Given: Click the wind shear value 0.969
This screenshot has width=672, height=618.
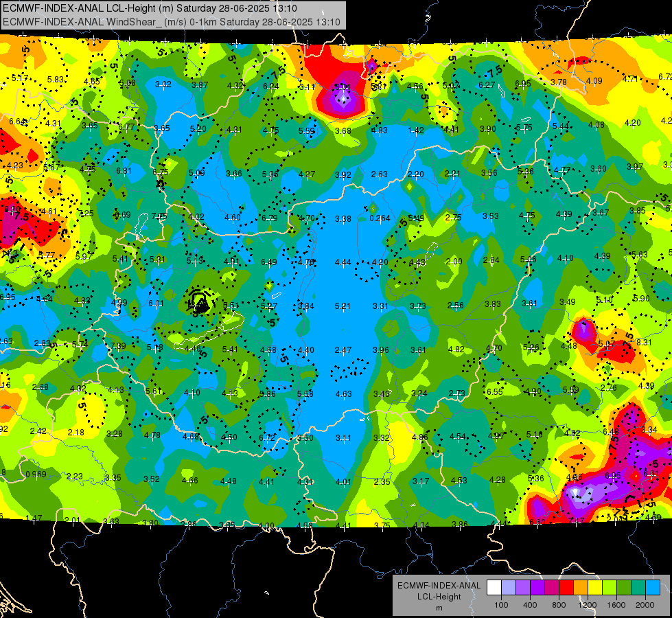Looking at the screenshot, I should [x=36, y=474].
